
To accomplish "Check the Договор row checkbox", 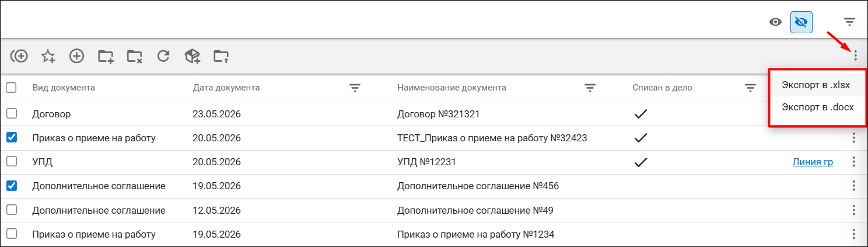I will (x=12, y=113).
